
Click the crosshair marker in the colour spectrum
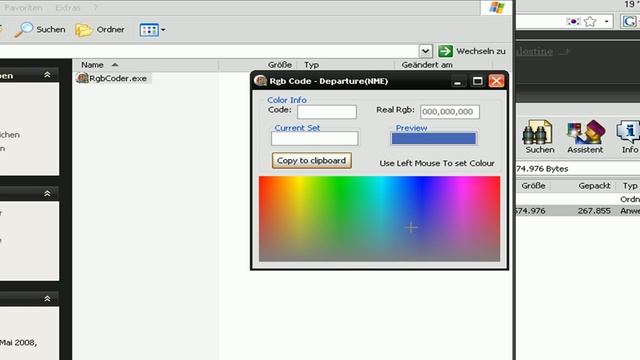click(x=411, y=227)
